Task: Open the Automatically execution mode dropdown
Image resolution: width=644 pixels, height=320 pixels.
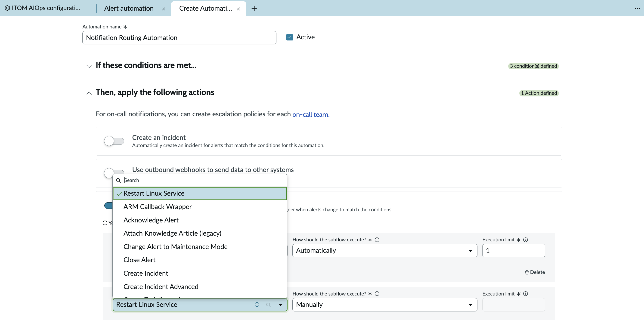Action: [384, 251]
